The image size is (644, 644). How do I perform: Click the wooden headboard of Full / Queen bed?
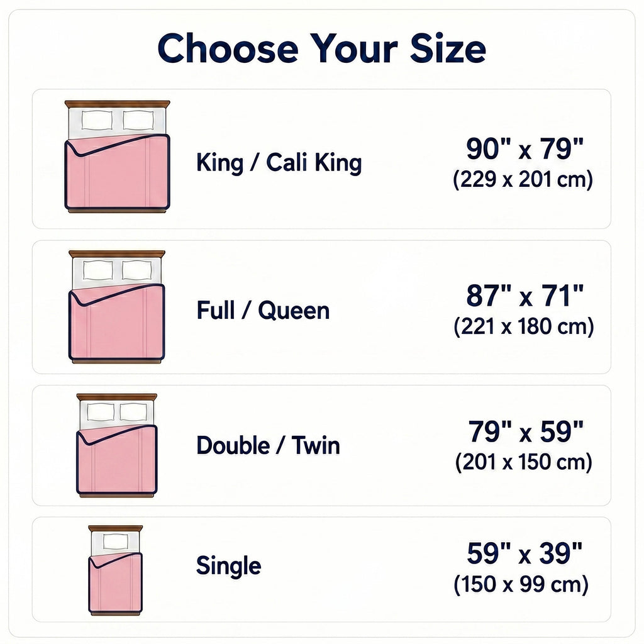116,254
